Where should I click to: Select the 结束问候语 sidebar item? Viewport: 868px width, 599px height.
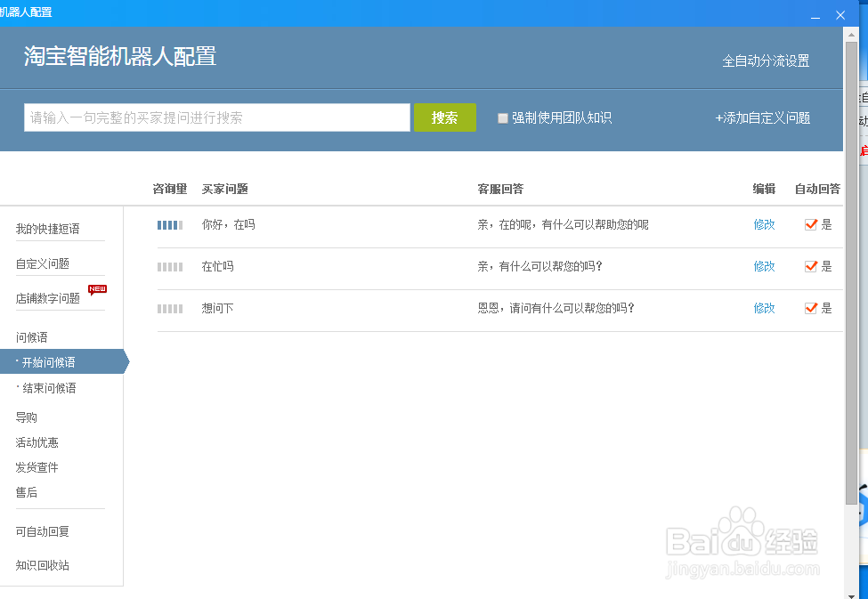tap(49, 388)
